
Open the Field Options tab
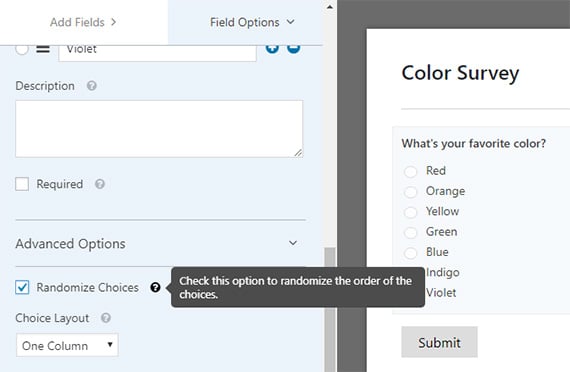252,22
